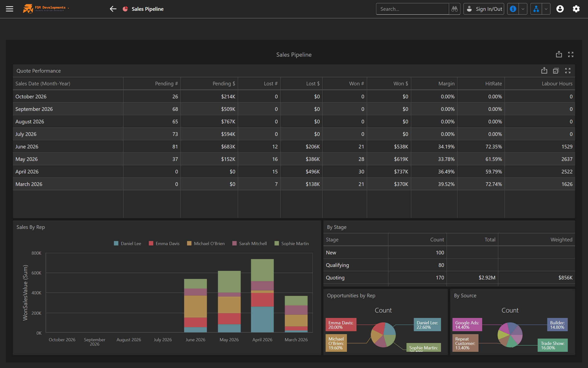Click the March 2026 stacked bar
588x368 pixels.
coord(296,314)
